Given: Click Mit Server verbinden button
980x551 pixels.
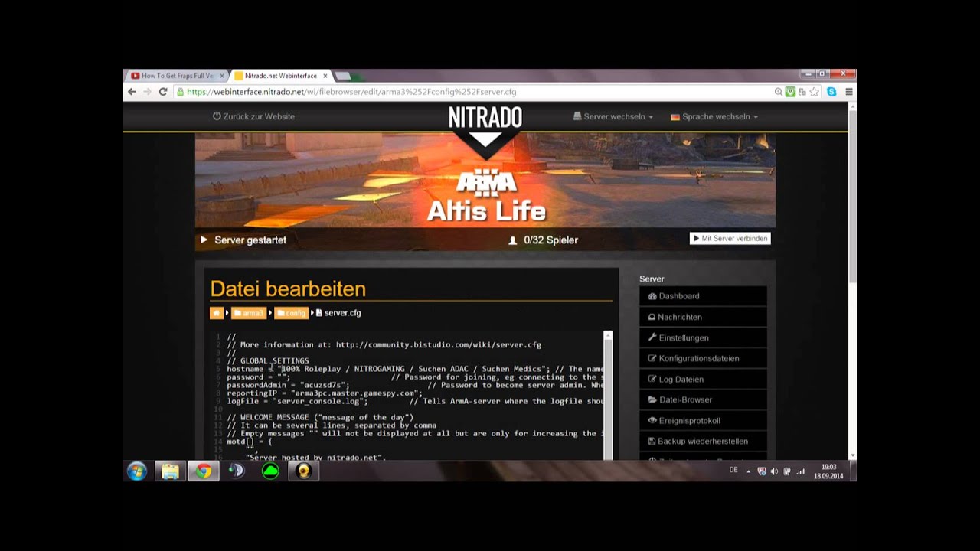Looking at the screenshot, I should click(730, 239).
